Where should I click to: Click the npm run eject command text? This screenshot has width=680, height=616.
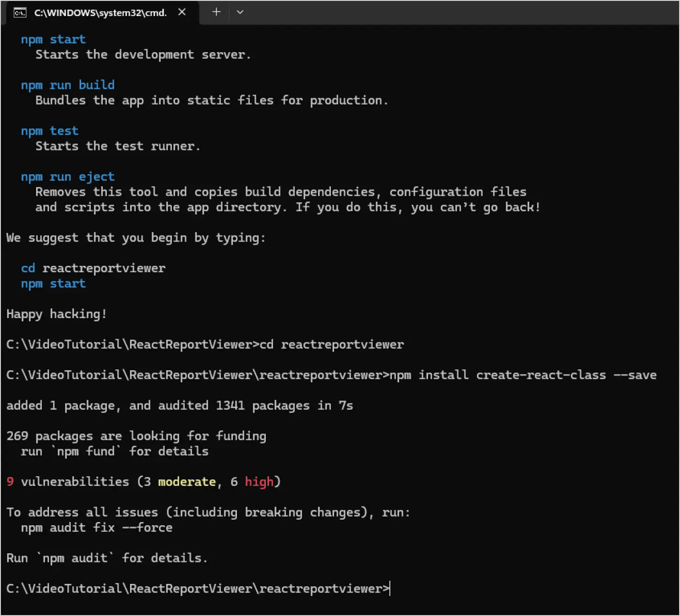coord(67,176)
